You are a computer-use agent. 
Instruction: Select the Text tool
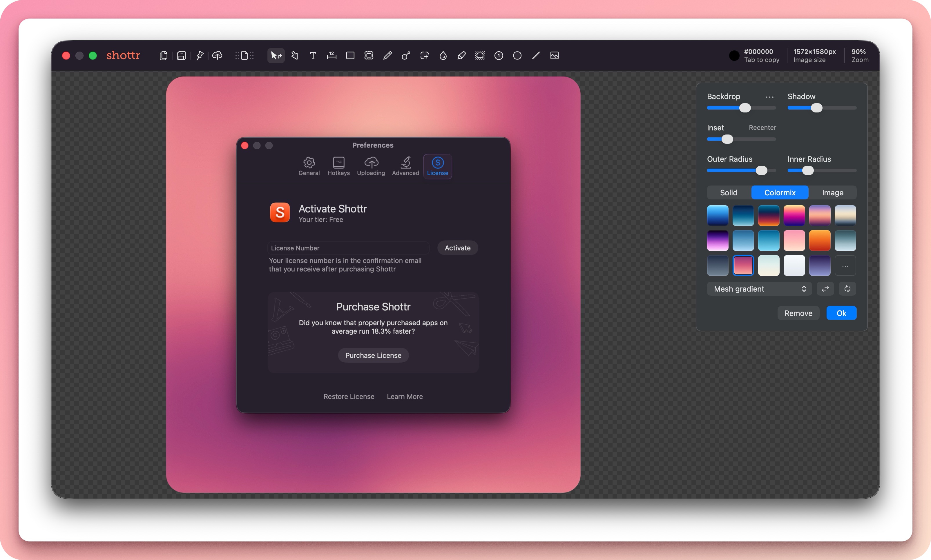pos(313,55)
